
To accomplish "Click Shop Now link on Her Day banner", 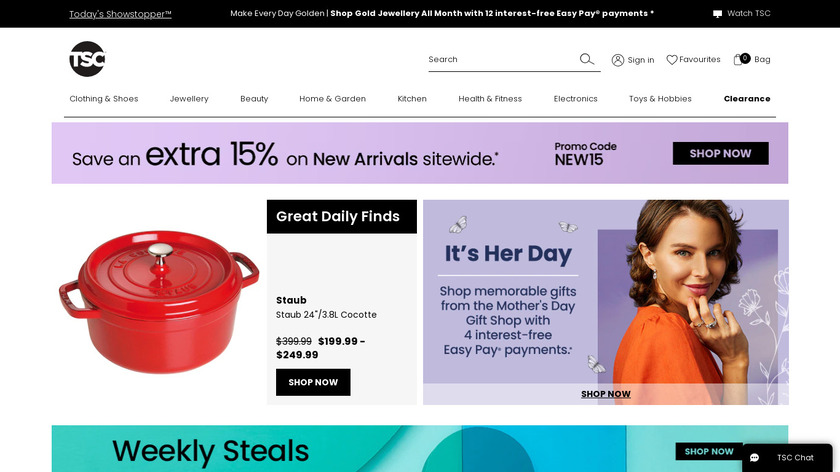I will click(606, 394).
